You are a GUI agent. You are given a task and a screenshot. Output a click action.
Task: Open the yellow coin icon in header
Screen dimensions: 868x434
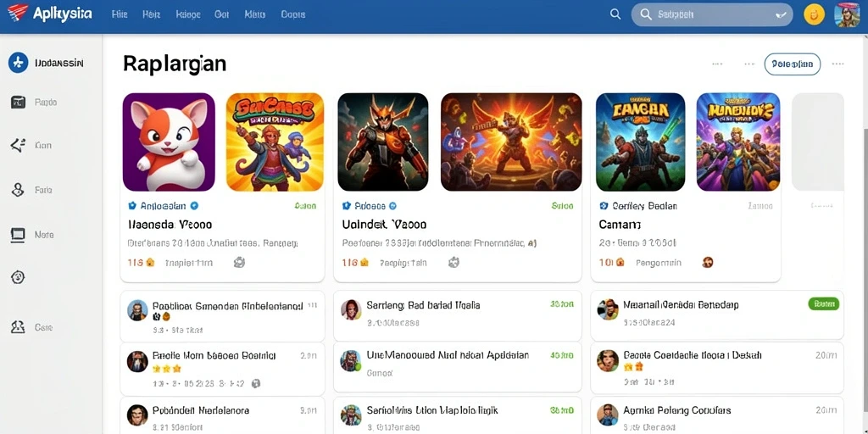point(815,15)
